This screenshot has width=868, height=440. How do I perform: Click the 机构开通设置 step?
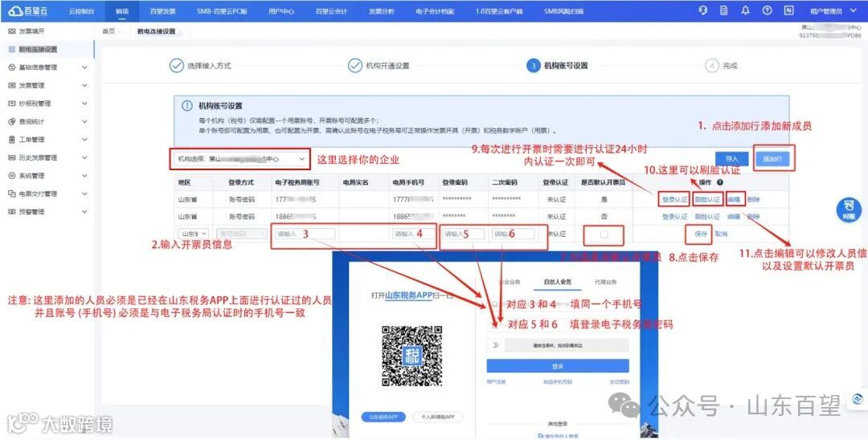pos(379,66)
